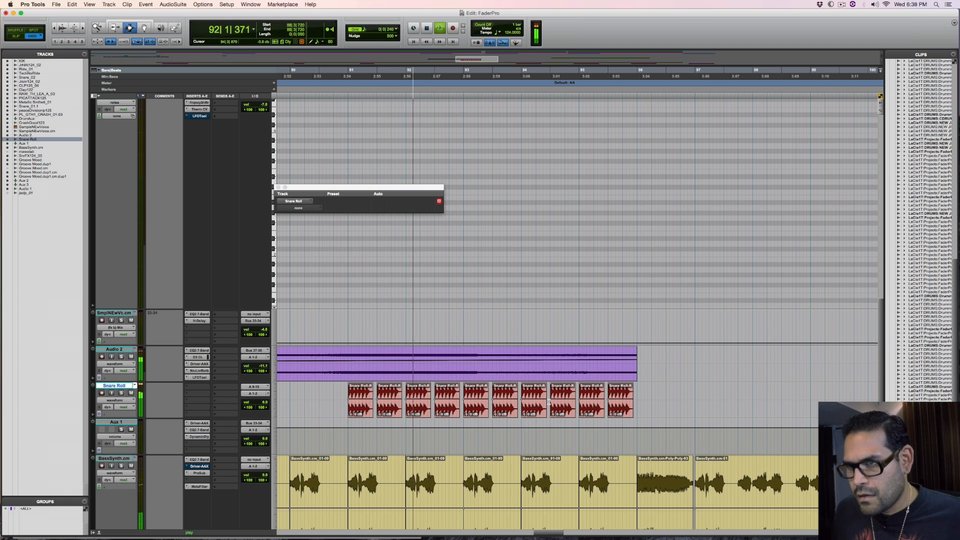
Task: Open the LFOTool insert on top track
Action: 197,116
